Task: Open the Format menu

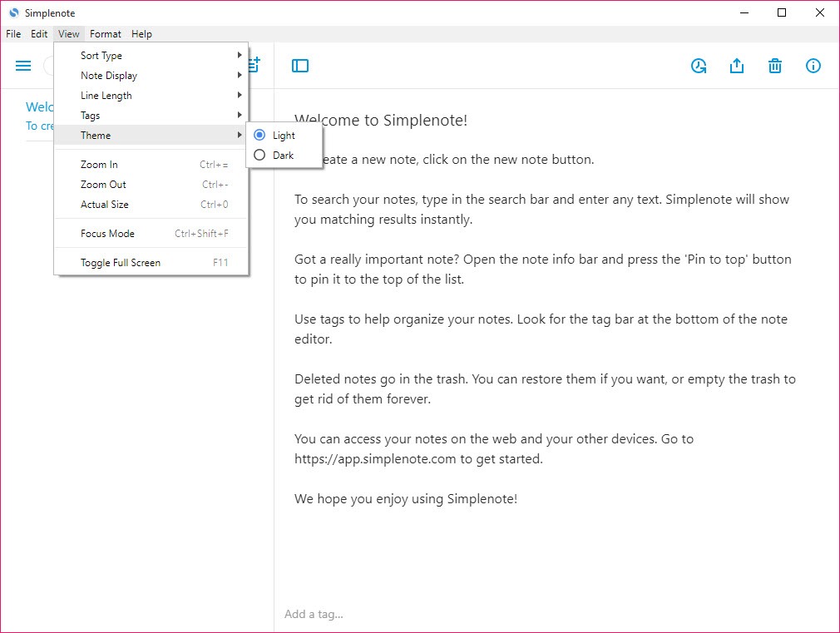Action: 106,34
